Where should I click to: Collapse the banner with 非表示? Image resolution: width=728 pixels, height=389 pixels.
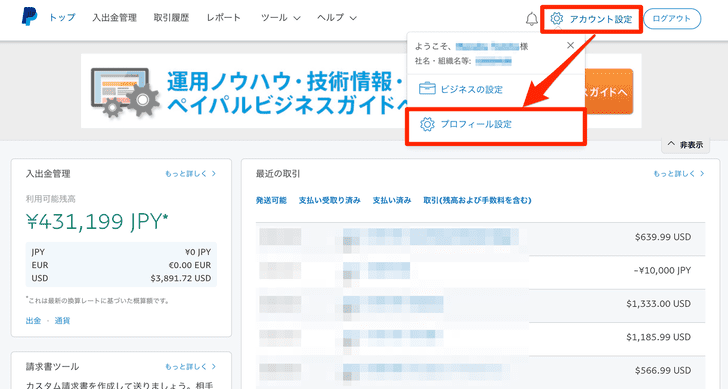685,145
